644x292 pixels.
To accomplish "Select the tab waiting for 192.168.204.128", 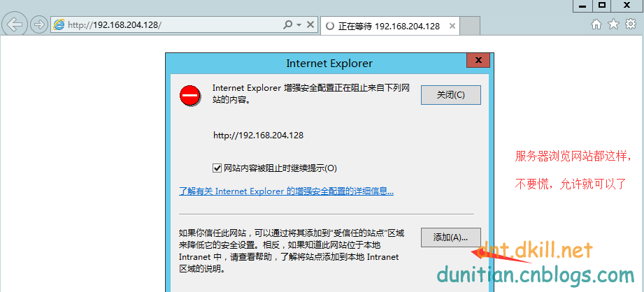I will [389, 27].
